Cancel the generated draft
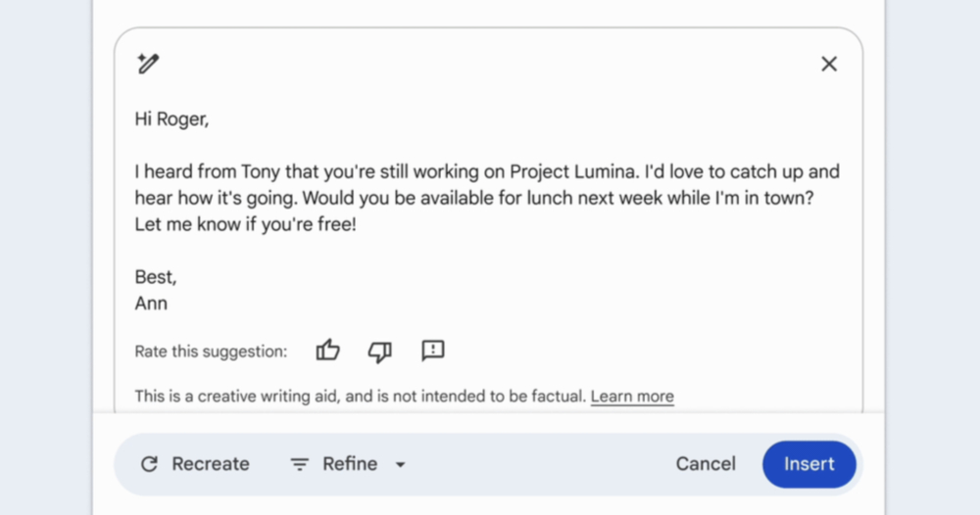This screenshot has height=515, width=980. coord(706,464)
